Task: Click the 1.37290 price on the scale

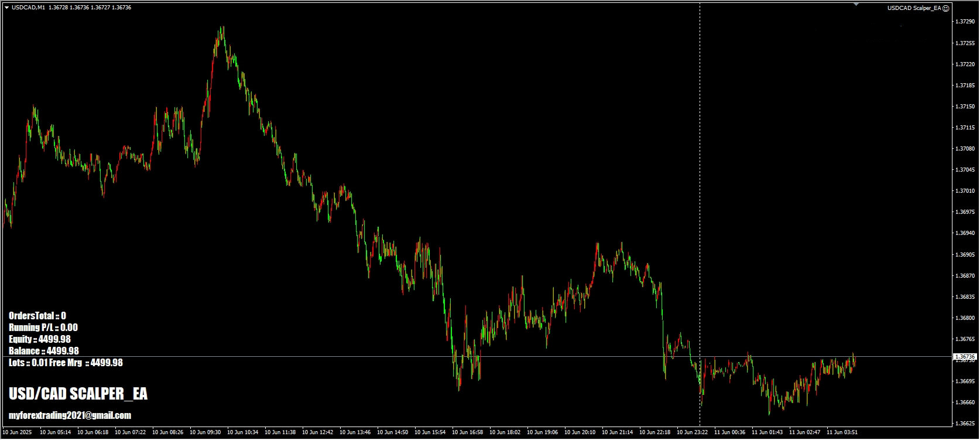Action: (x=964, y=22)
